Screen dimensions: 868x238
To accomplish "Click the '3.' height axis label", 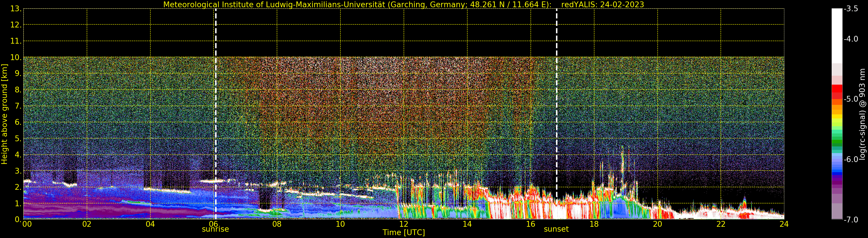I will (x=18, y=171).
